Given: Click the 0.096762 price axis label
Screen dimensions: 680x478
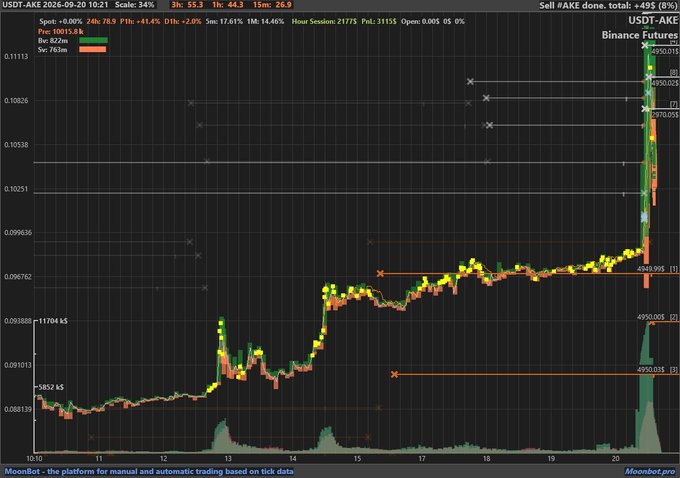Looking at the screenshot, I should [18, 277].
